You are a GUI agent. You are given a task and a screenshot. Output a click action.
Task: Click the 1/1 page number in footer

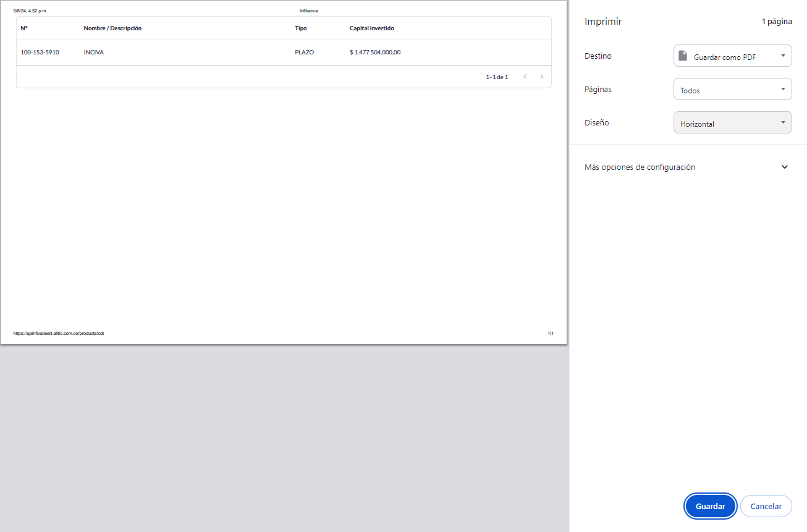click(551, 334)
